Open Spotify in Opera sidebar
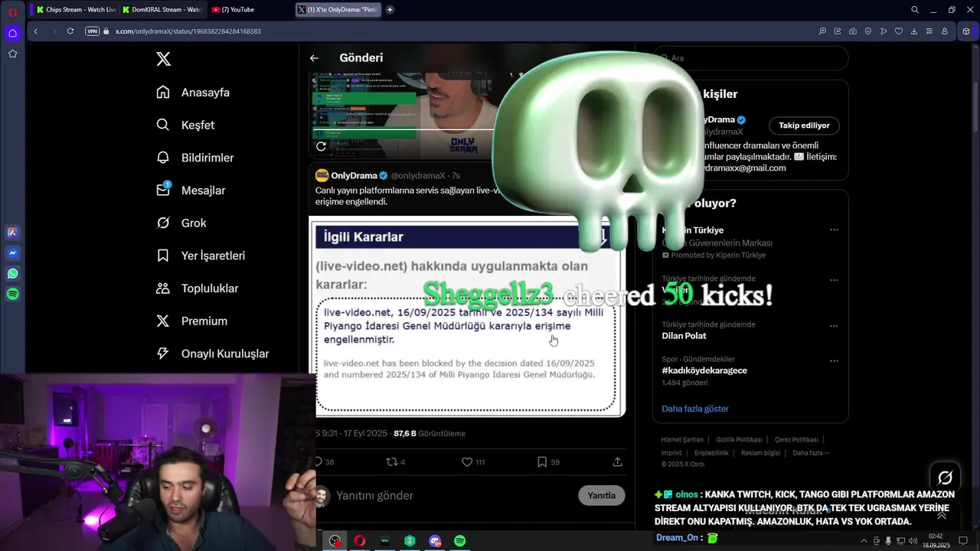 pos(13,294)
